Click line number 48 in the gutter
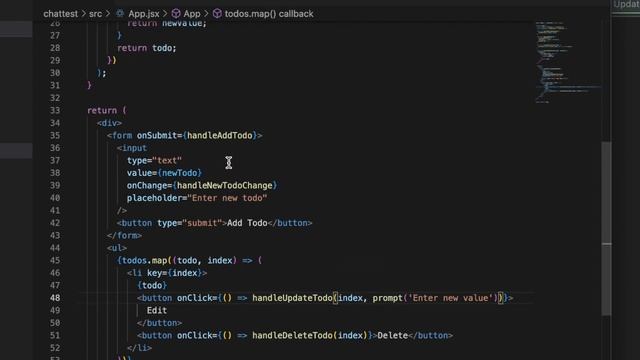 [x=55, y=298]
